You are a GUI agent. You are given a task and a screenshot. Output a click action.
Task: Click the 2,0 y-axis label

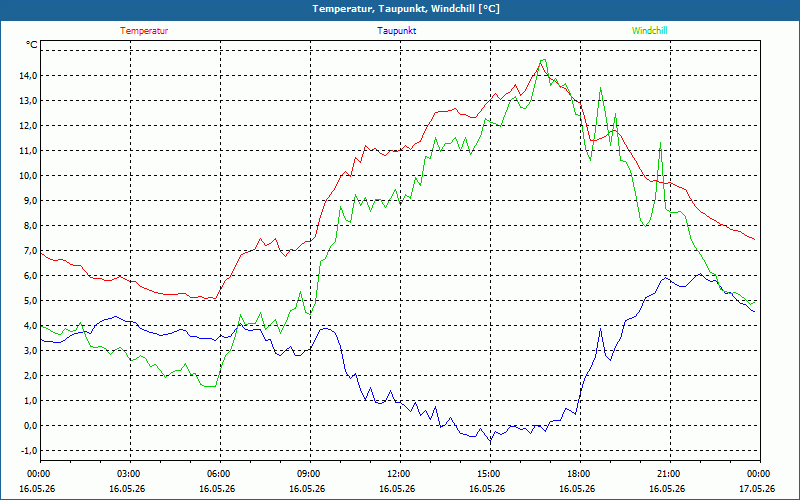30,376
